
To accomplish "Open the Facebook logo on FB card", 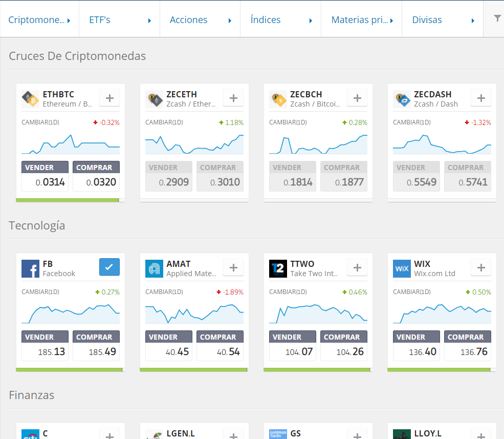I will [30, 268].
